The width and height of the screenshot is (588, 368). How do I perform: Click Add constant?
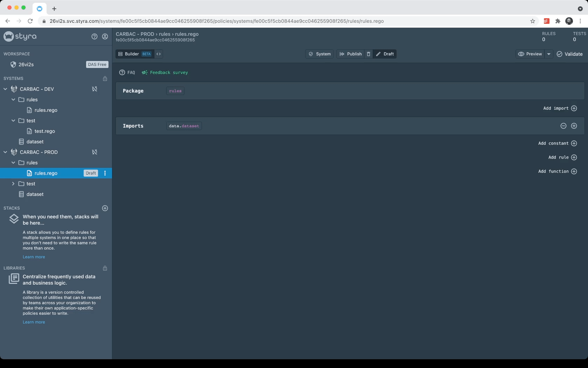pyautogui.click(x=558, y=143)
